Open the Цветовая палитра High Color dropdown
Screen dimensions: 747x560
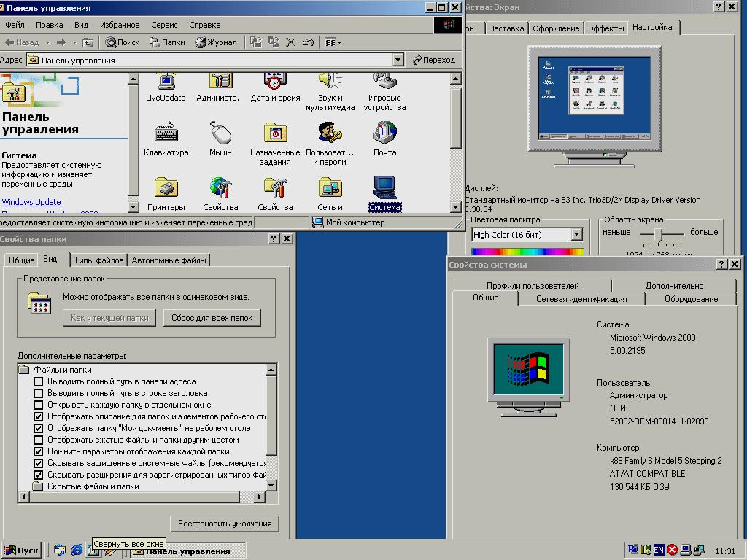click(576, 234)
